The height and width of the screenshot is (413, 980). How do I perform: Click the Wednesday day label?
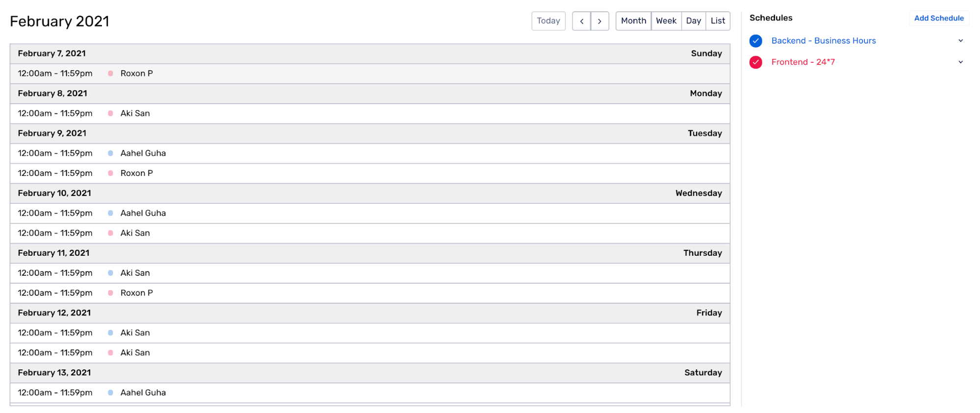point(699,193)
